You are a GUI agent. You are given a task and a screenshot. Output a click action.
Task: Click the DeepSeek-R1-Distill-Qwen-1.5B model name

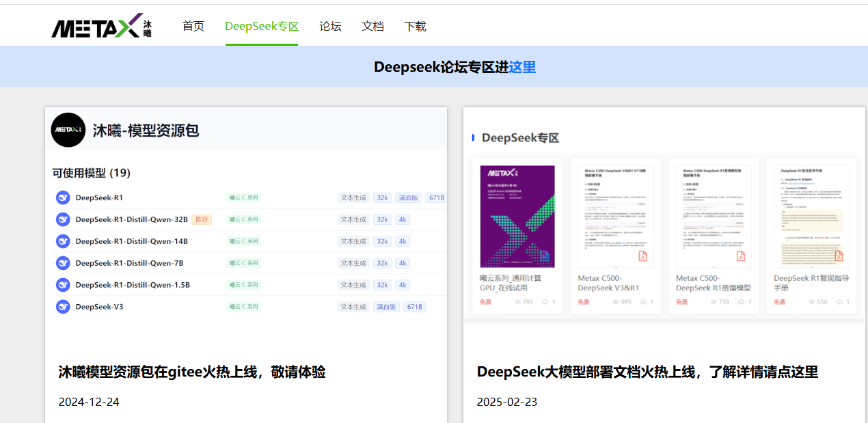point(133,285)
